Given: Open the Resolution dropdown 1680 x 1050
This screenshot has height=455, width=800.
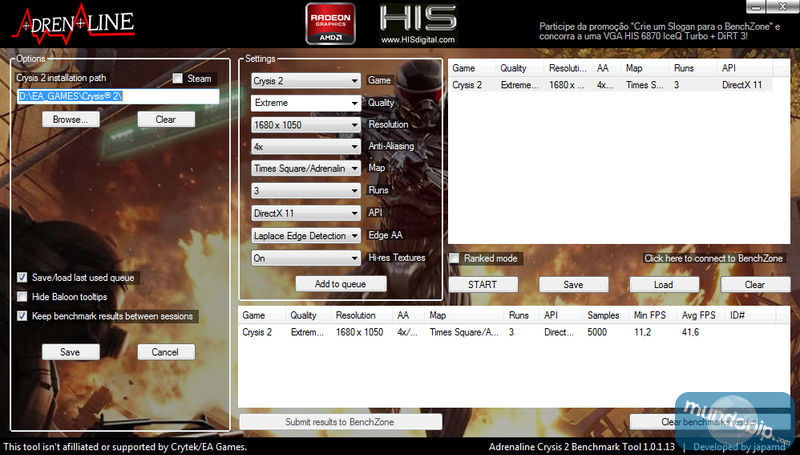Looking at the screenshot, I should (306, 125).
